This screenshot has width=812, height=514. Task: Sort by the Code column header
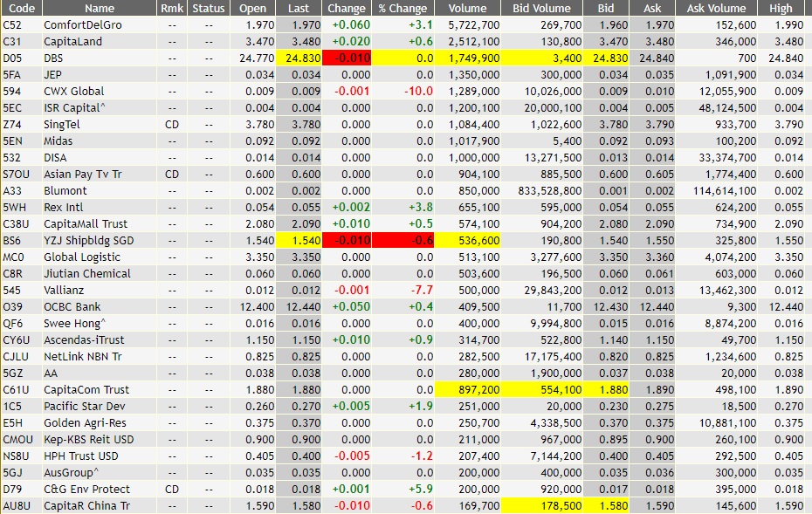[x=21, y=8]
